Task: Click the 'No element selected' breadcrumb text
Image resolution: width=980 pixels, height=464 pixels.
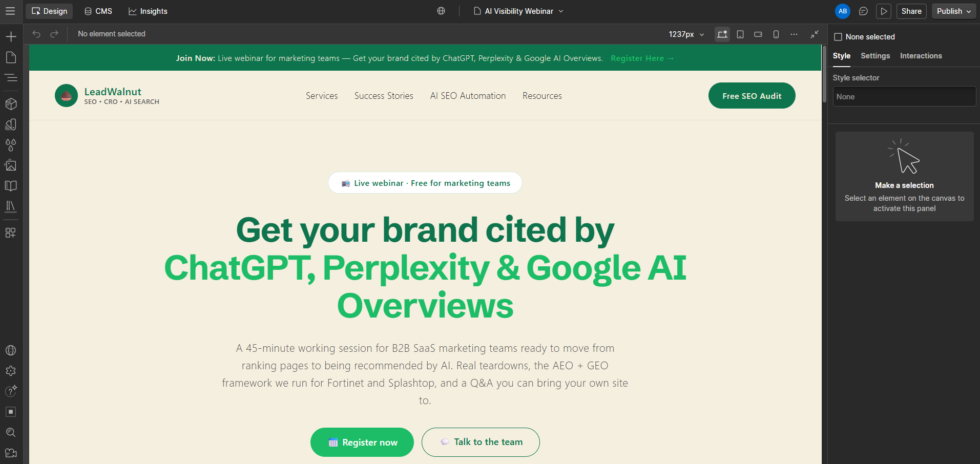Action: (112, 34)
